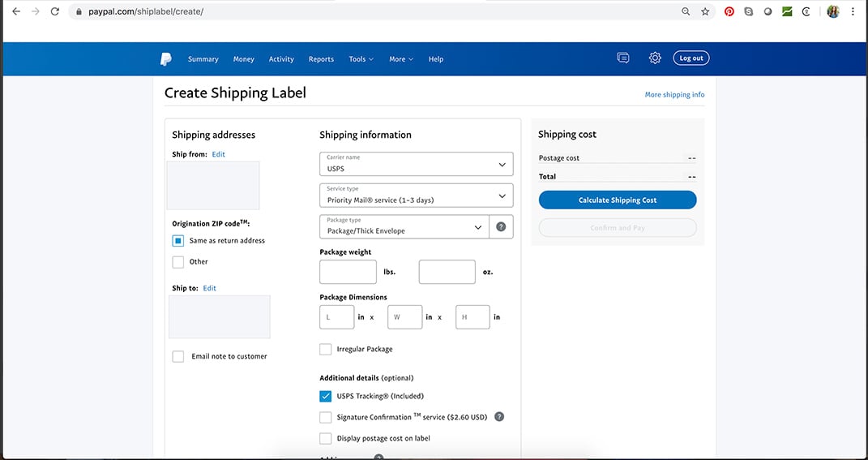Image resolution: width=868 pixels, height=460 pixels.
Task: Check Same as return address box
Action: (177, 240)
